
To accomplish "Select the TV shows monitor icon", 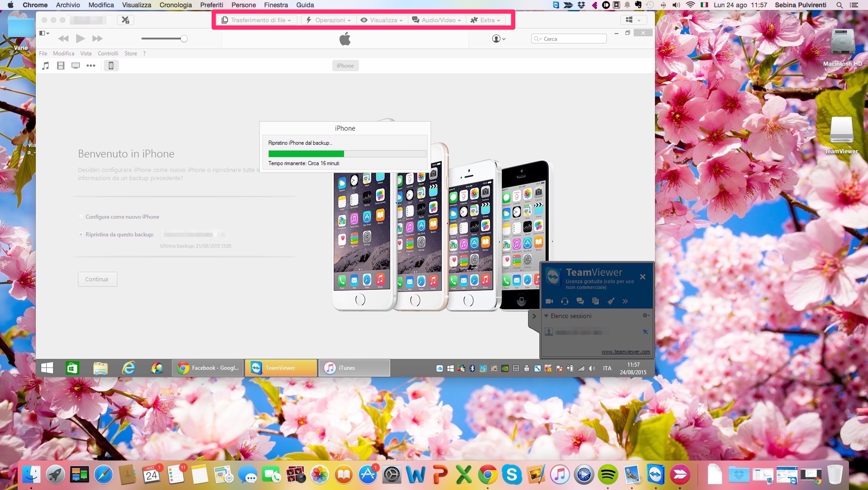I will [76, 66].
